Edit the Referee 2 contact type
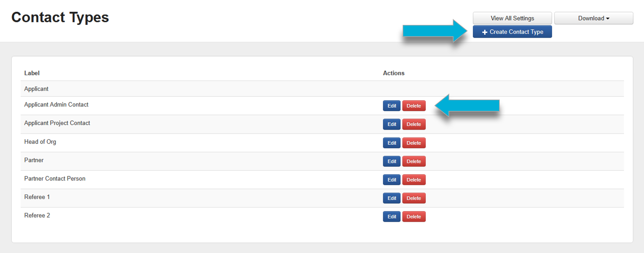This screenshot has height=253, width=644. click(392, 216)
